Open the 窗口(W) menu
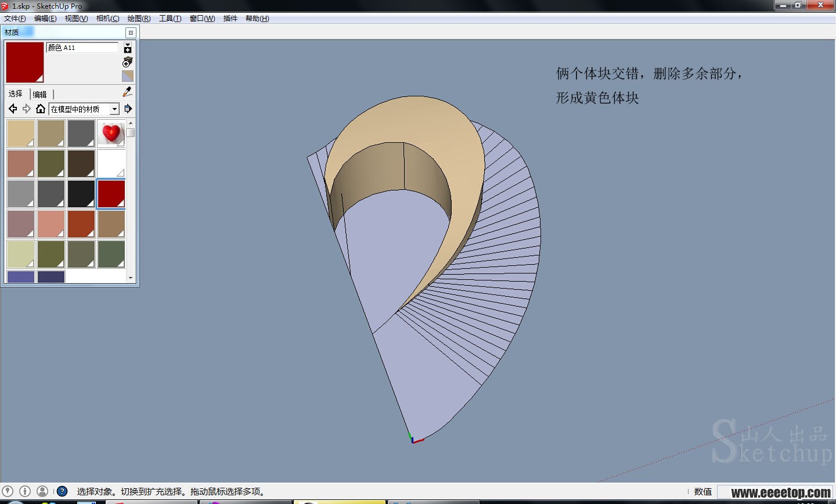This screenshot has width=836, height=504. click(202, 19)
